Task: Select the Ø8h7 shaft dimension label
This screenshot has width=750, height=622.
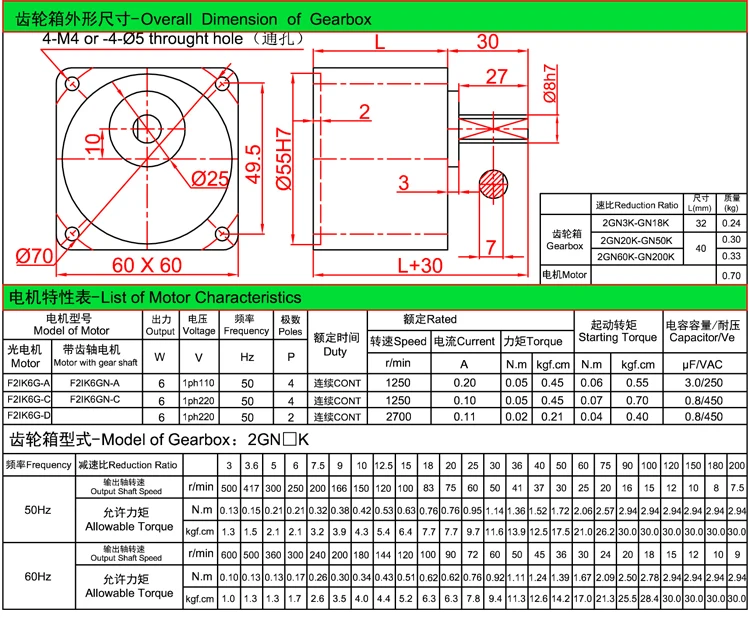Action: coord(550,83)
